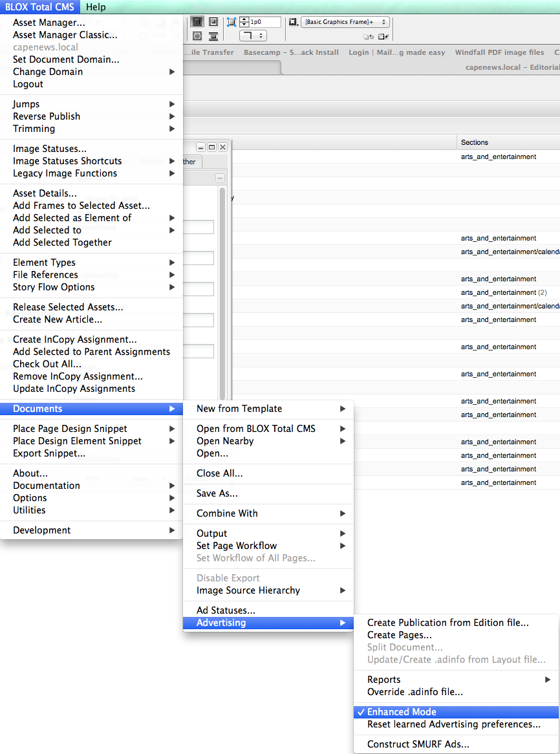This screenshot has width=560, height=754.
Task: Open the corner shape dropdown
Action: [253, 36]
